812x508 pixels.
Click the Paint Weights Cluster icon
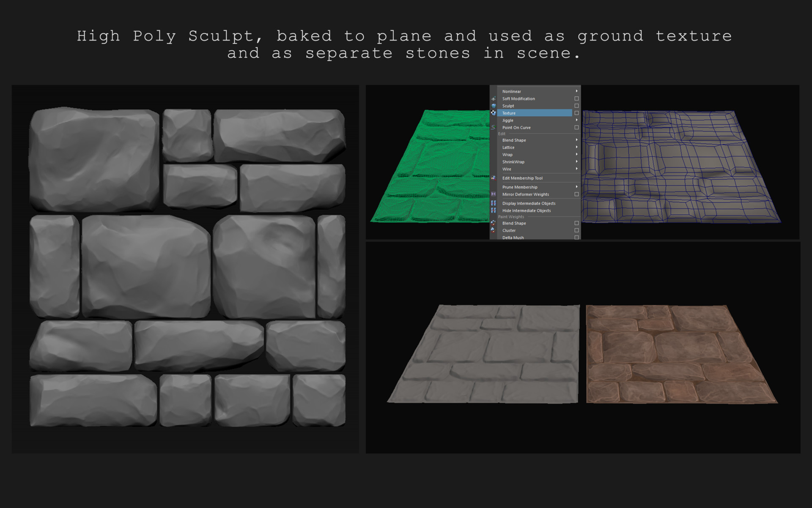point(493,230)
